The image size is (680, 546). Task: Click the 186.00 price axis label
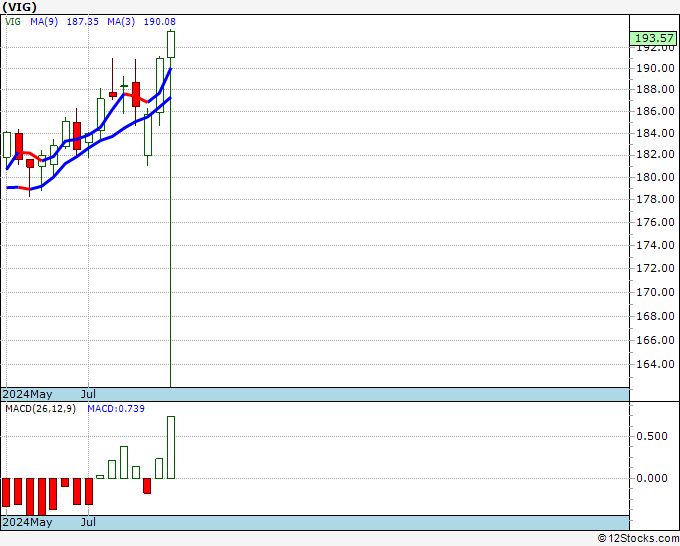click(655, 111)
